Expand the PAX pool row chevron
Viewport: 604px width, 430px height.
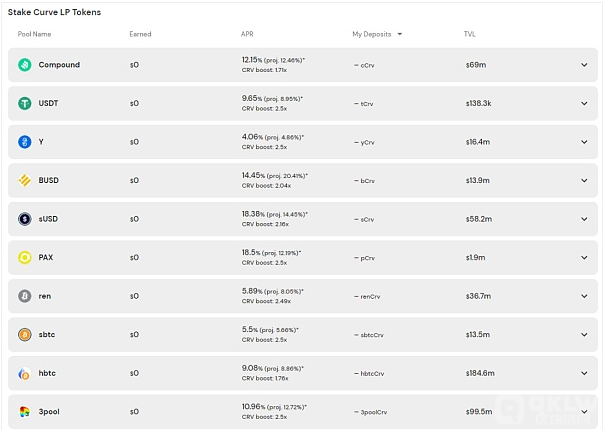[x=584, y=257]
